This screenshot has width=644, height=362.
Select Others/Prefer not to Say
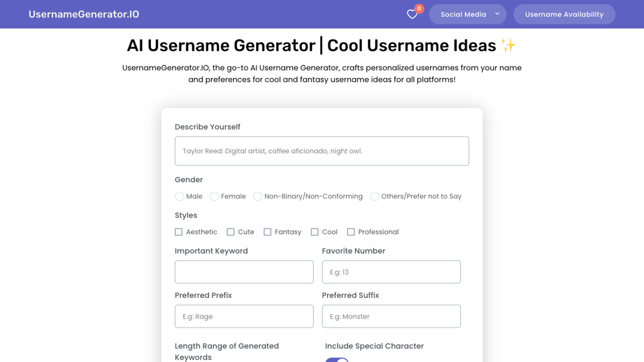click(x=375, y=196)
